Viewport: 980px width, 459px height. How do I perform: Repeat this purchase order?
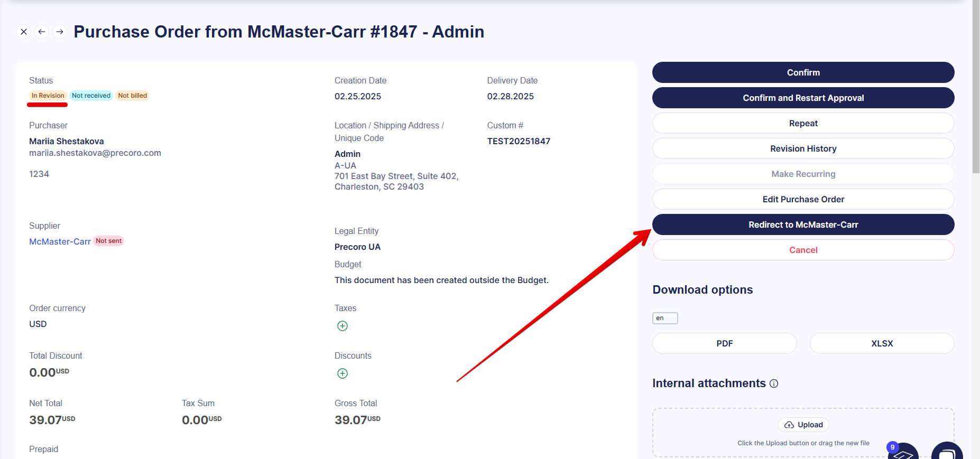(803, 123)
